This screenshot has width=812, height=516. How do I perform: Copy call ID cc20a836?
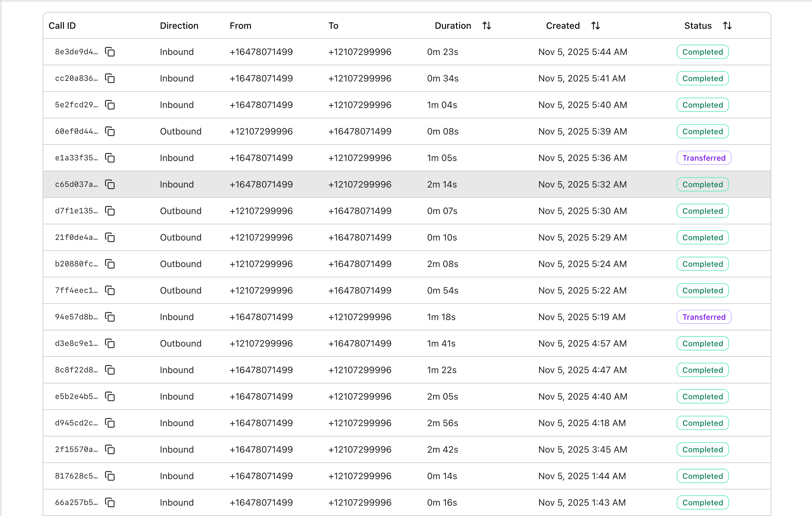tap(110, 78)
